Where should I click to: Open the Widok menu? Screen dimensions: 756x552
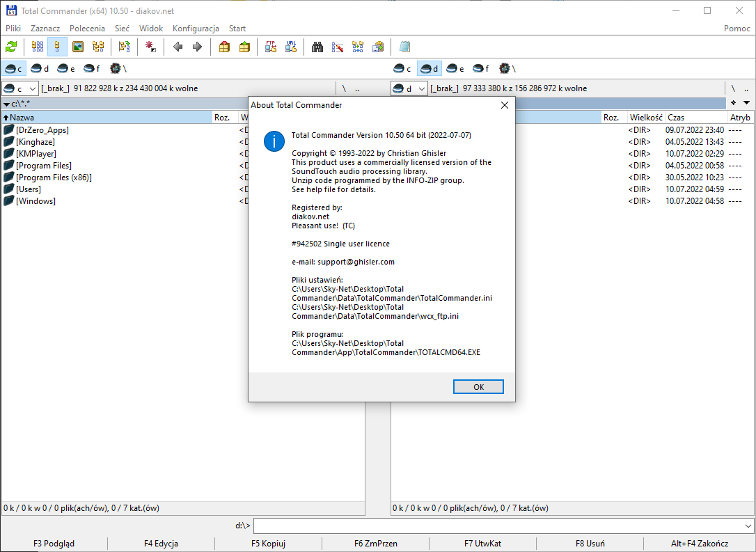(151, 29)
